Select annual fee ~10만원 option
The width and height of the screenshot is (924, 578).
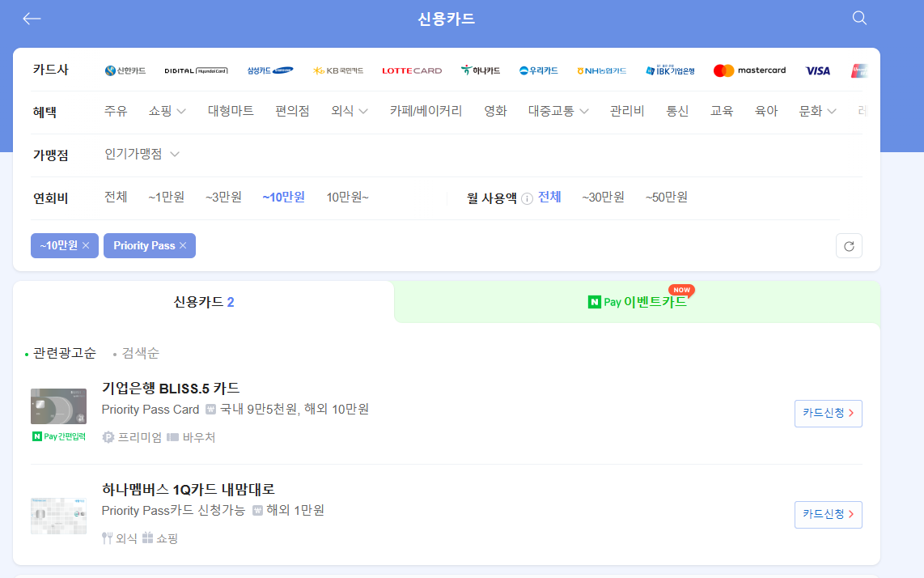283,197
